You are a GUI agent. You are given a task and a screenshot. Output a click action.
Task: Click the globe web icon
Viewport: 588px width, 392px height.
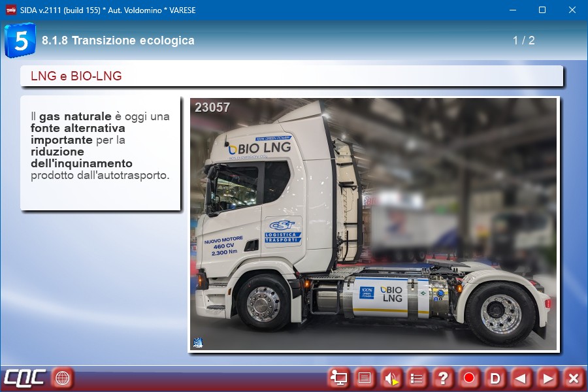pyautogui.click(x=63, y=378)
